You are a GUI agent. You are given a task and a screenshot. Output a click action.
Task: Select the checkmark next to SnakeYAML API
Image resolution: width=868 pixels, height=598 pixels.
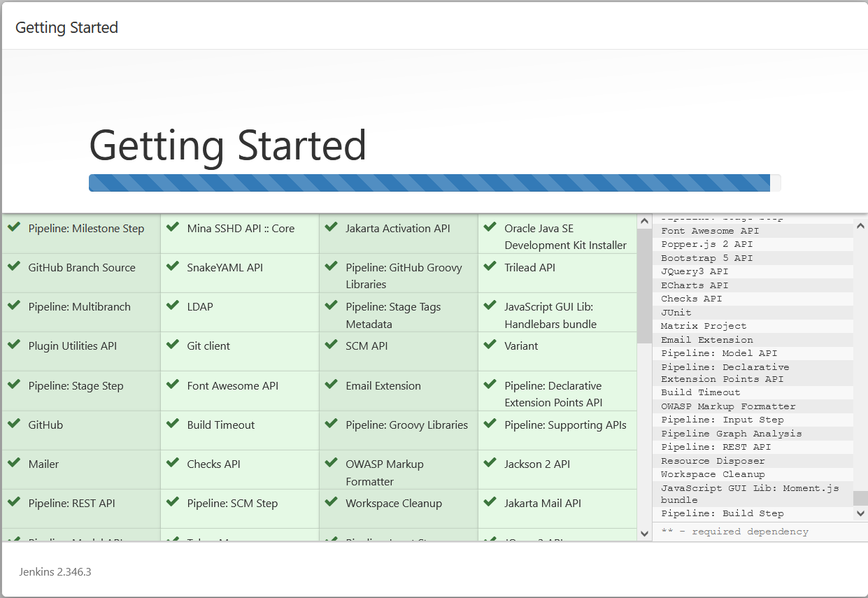[173, 266]
